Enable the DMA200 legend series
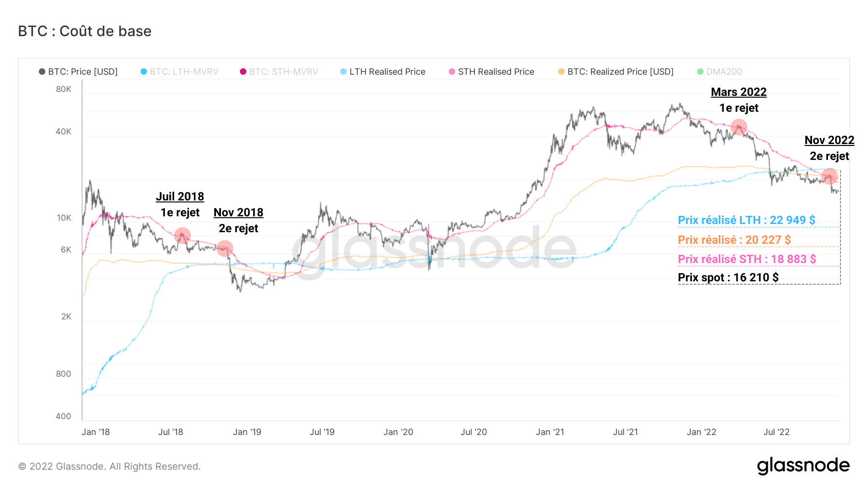Viewport: 868px width, 488px height. 719,72
